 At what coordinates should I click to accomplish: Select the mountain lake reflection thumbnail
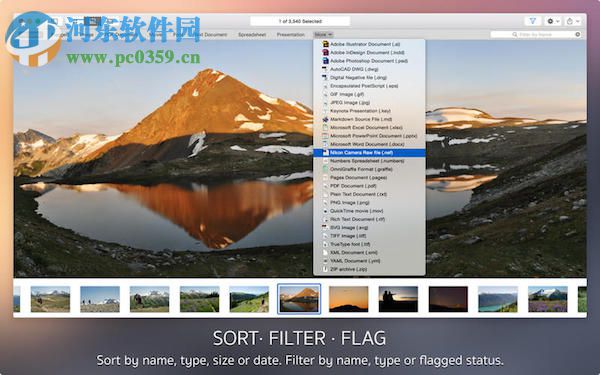299,299
